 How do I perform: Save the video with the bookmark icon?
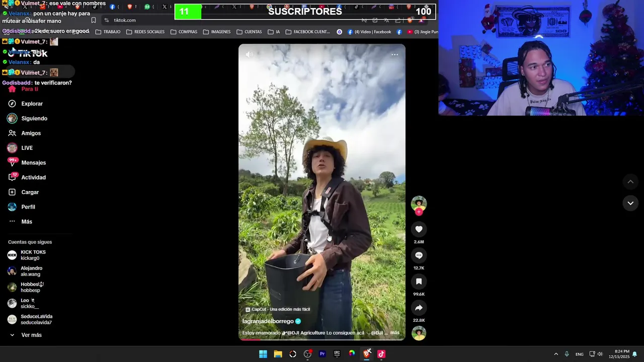419,282
